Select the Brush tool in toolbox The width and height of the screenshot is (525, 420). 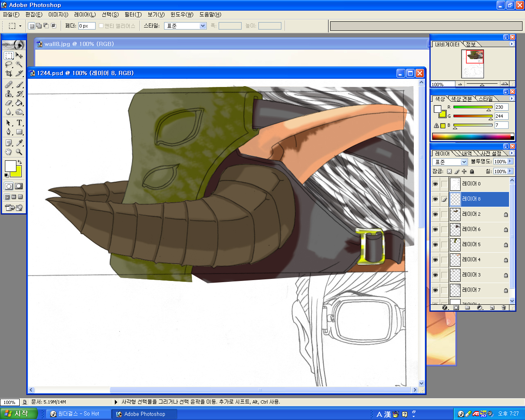[x=19, y=84]
